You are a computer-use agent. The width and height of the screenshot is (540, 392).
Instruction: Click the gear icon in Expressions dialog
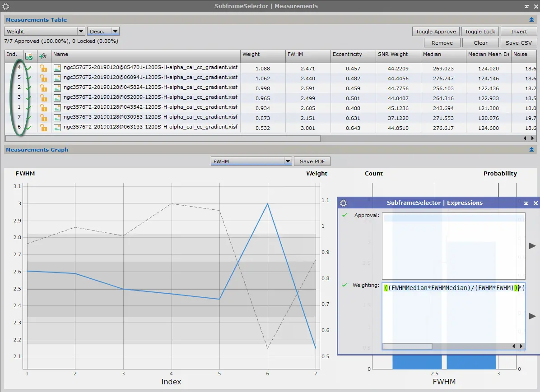pos(343,203)
